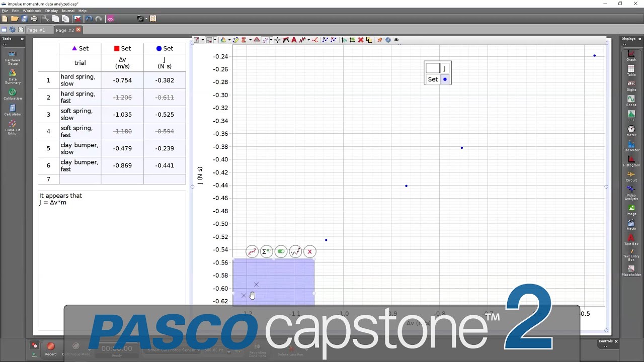Expand the curve fit dropdown arrow
644x362 pixels.
pyautogui.click(x=271, y=40)
